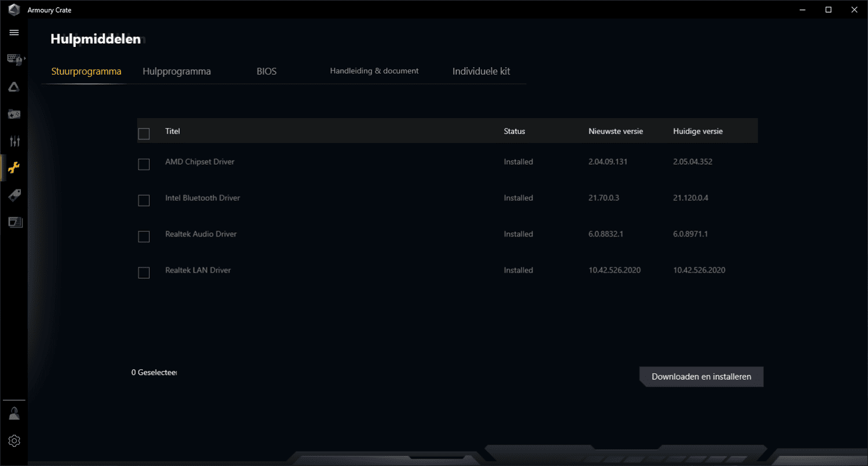This screenshot has height=466, width=868.
Task: Click the Realtek LAN Driver current version 10.42.526.2020
Action: (699, 270)
